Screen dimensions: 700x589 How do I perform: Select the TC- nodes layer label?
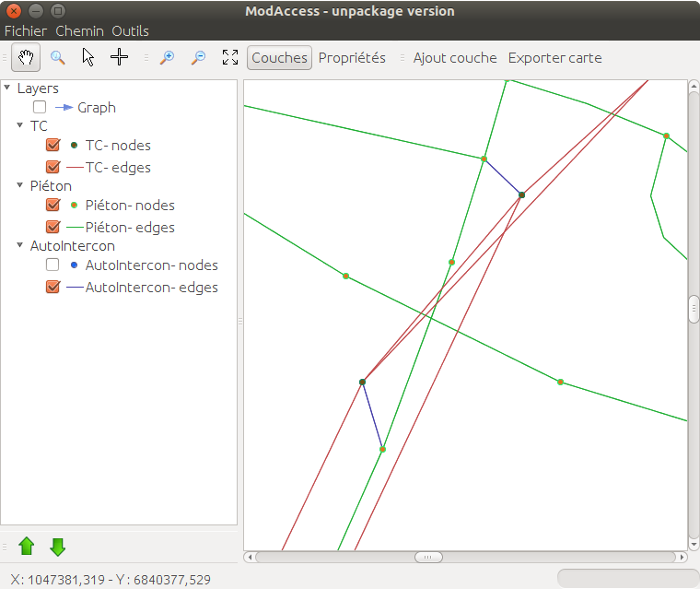point(118,146)
